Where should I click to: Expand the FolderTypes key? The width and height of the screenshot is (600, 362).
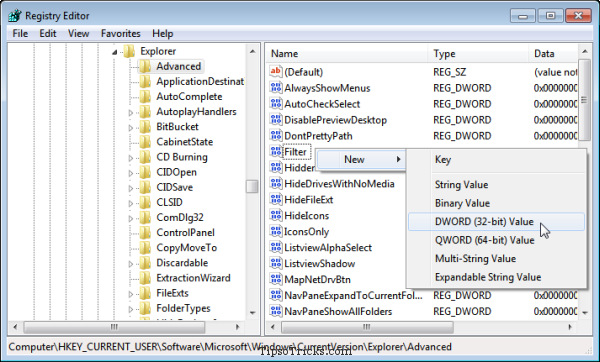(130, 309)
